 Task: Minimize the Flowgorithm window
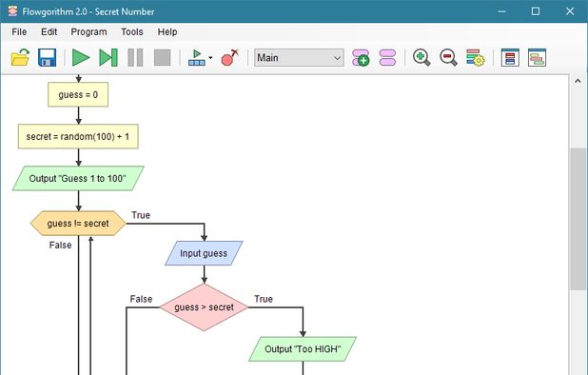point(501,11)
